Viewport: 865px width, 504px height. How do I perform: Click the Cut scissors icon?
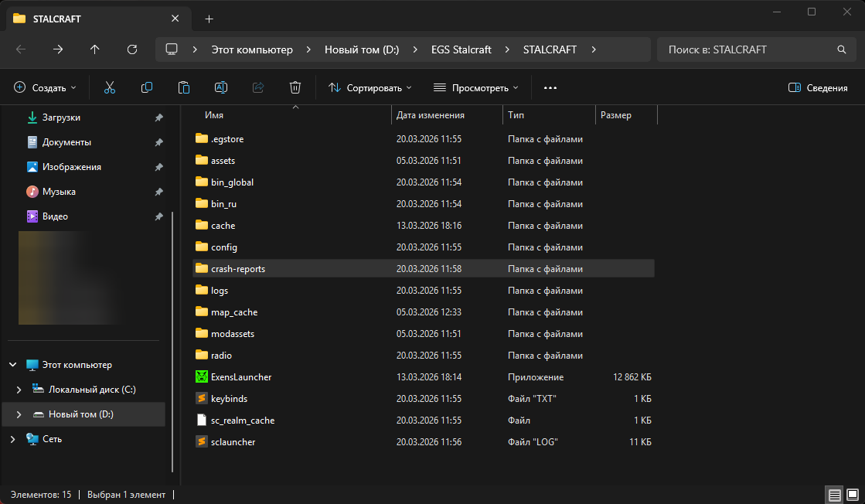click(x=109, y=87)
